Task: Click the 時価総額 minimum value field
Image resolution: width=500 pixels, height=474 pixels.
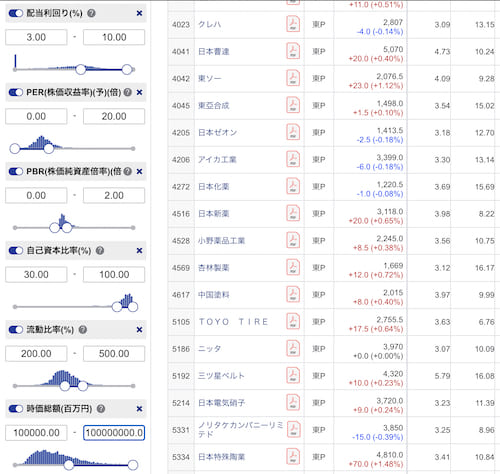Action: (x=36, y=433)
